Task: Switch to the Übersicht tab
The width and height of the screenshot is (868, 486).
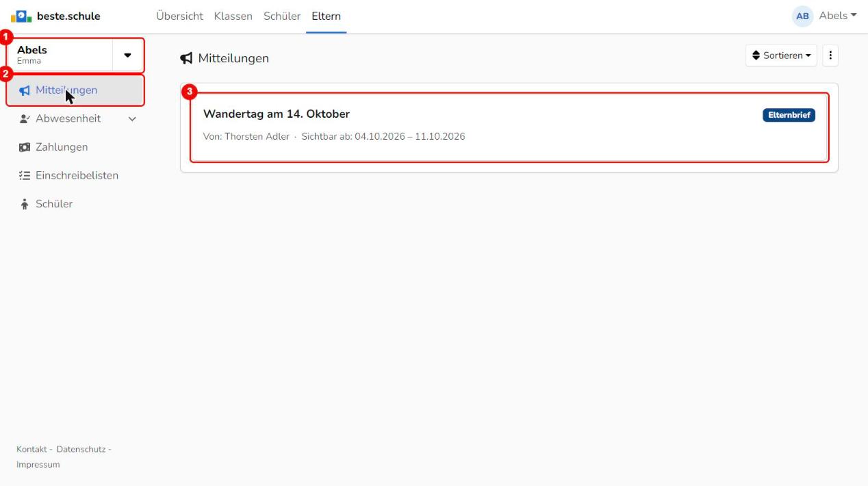Action: point(179,16)
